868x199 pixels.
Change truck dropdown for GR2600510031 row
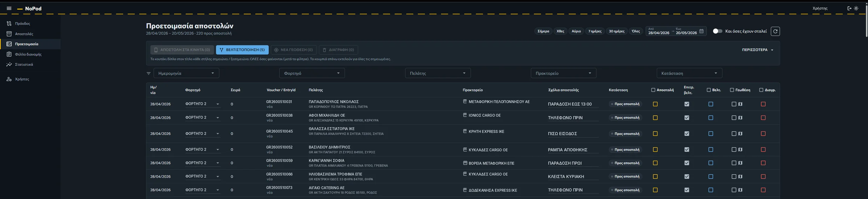pos(203,104)
